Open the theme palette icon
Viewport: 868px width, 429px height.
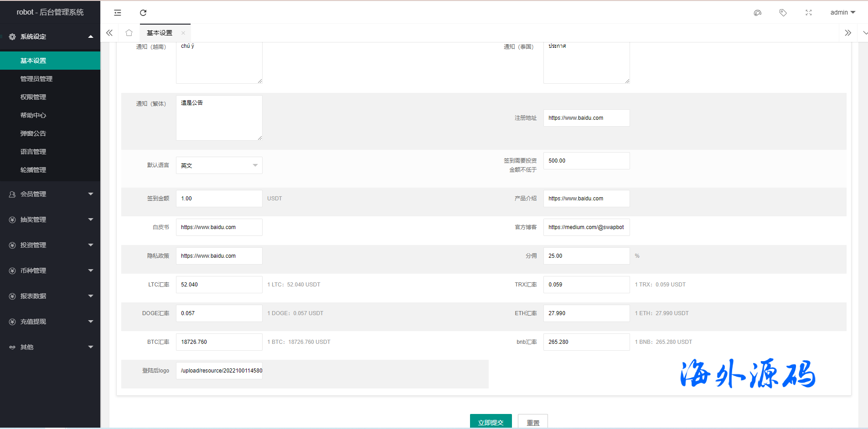758,13
